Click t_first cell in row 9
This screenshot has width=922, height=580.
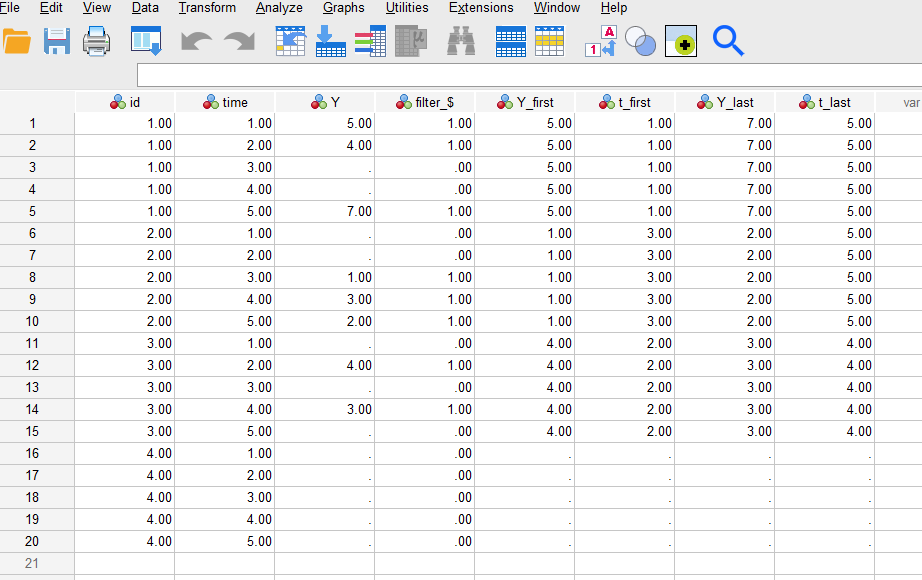click(624, 299)
